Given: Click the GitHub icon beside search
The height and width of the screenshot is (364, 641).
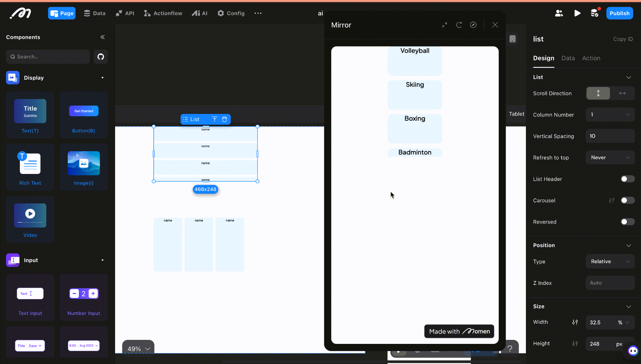Looking at the screenshot, I should pos(101,57).
